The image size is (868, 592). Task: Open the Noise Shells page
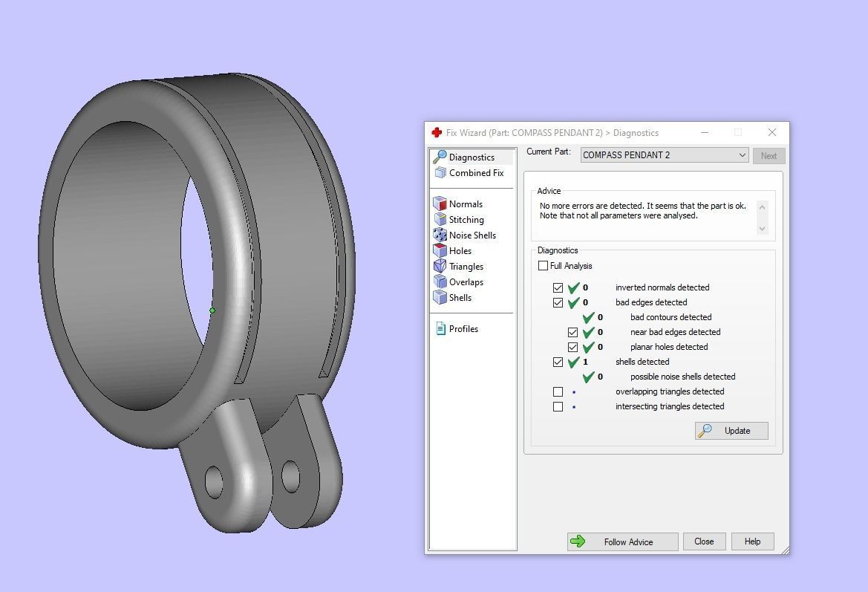click(x=472, y=235)
